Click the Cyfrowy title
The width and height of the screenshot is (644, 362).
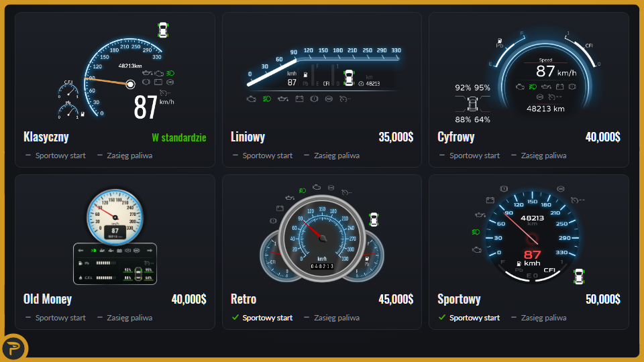pyautogui.click(x=456, y=137)
